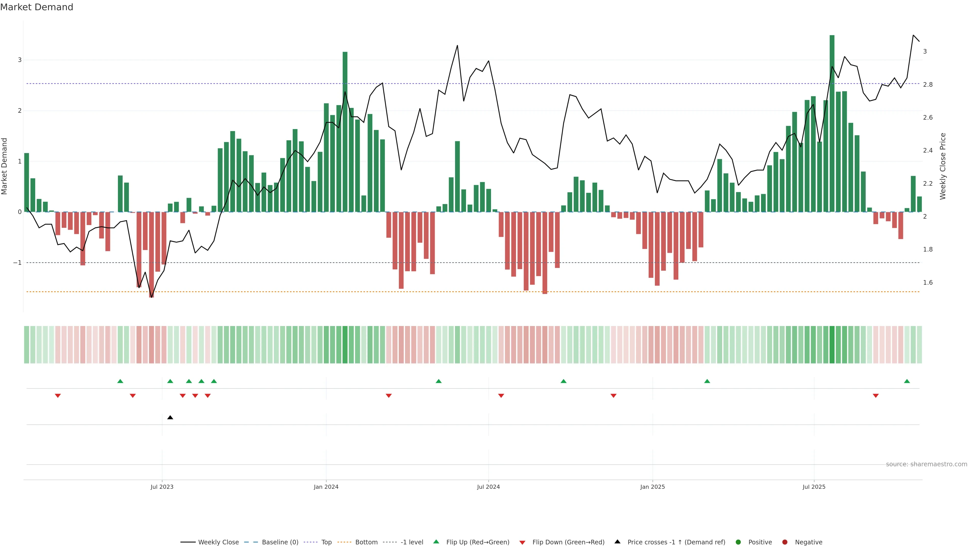Screen dimensions: 980x551
Task: Toggle the -1 level legend entry
Action: 412,542
